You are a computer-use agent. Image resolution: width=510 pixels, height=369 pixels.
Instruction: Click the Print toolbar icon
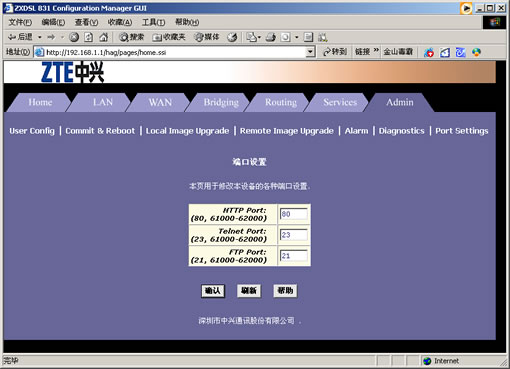tap(271, 37)
